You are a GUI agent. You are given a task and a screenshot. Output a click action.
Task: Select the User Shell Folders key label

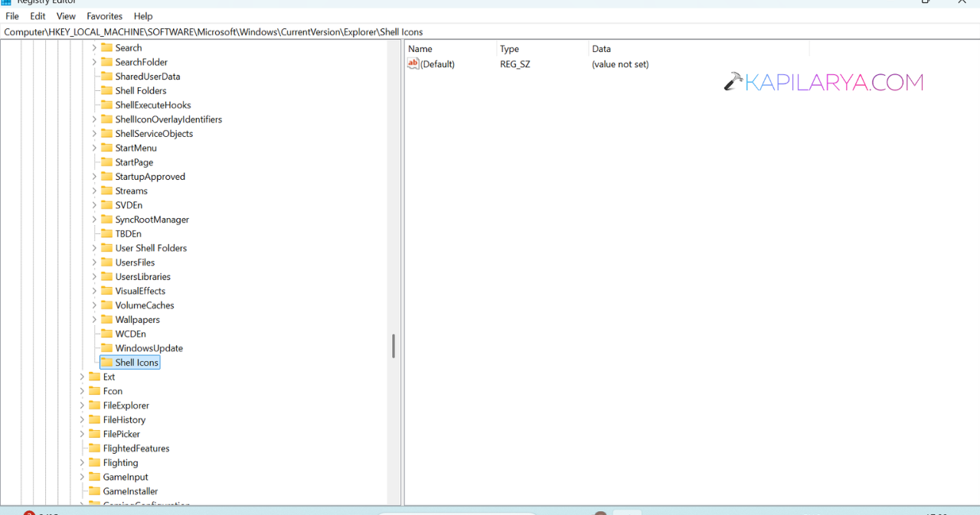(x=151, y=248)
